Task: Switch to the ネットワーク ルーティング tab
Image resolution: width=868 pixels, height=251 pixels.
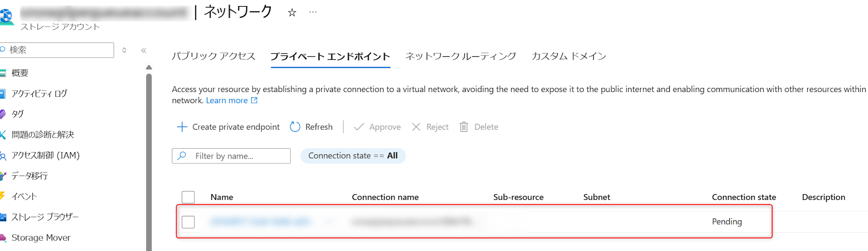Action: point(460,56)
